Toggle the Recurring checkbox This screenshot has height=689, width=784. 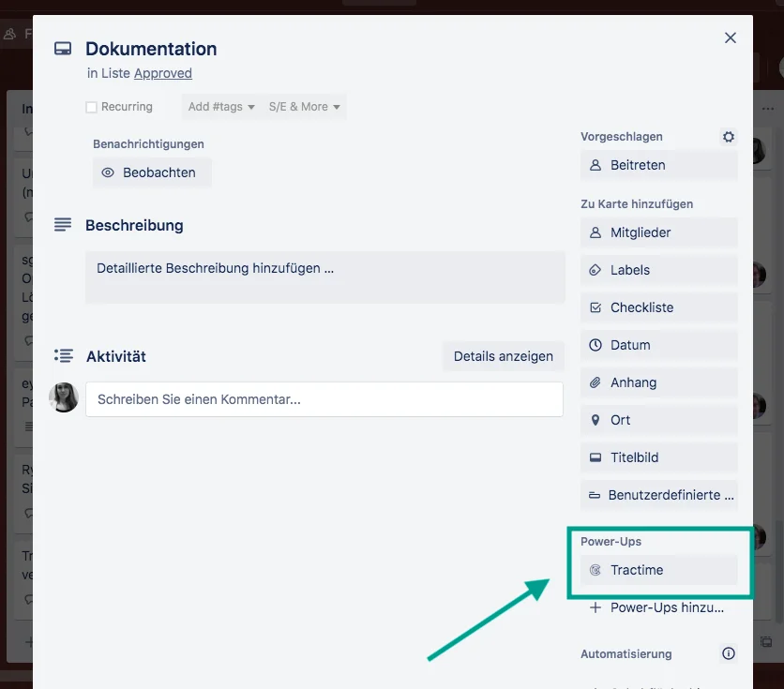tap(91, 106)
